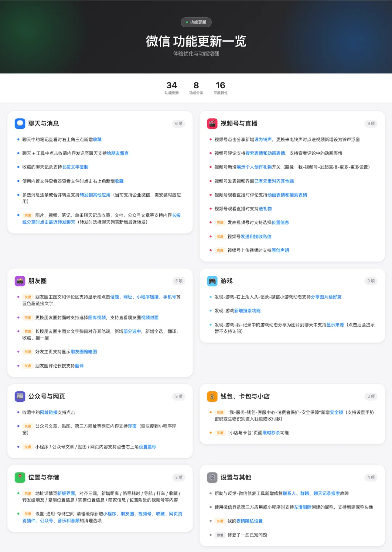Click the 视频封面 highlighted text
The width and height of the screenshot is (392, 552).
point(150,318)
